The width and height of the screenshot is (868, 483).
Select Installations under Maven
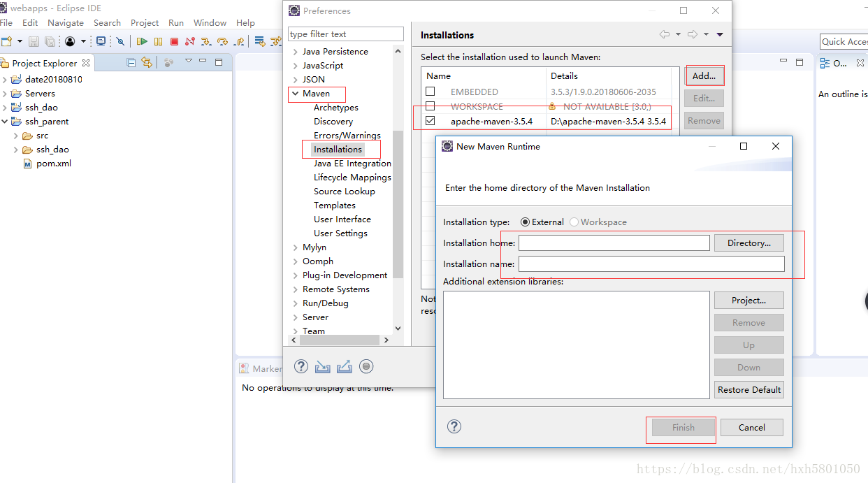pos(338,150)
